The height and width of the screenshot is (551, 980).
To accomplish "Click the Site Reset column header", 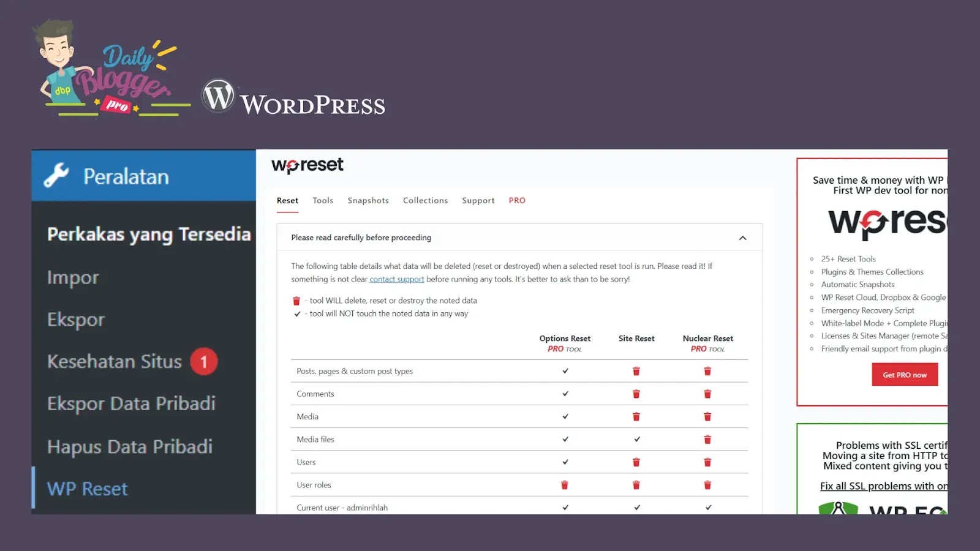I will pyautogui.click(x=636, y=339).
